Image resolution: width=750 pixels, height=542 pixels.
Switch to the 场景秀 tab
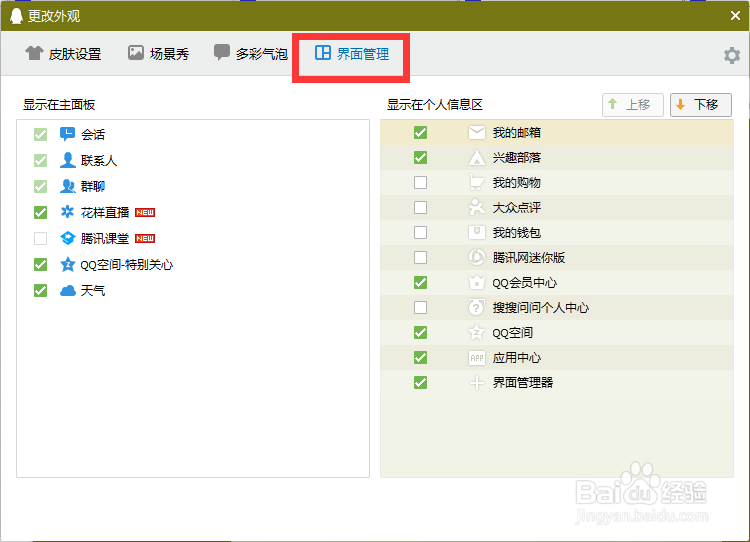(x=158, y=54)
